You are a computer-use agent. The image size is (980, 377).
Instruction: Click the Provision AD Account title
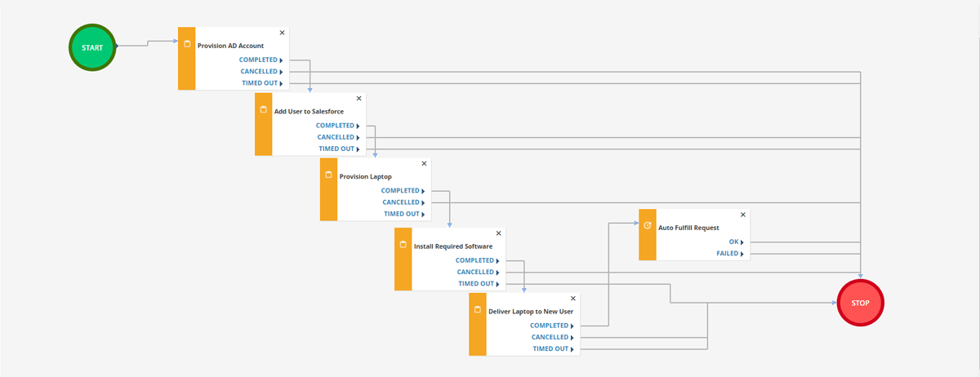230,46
